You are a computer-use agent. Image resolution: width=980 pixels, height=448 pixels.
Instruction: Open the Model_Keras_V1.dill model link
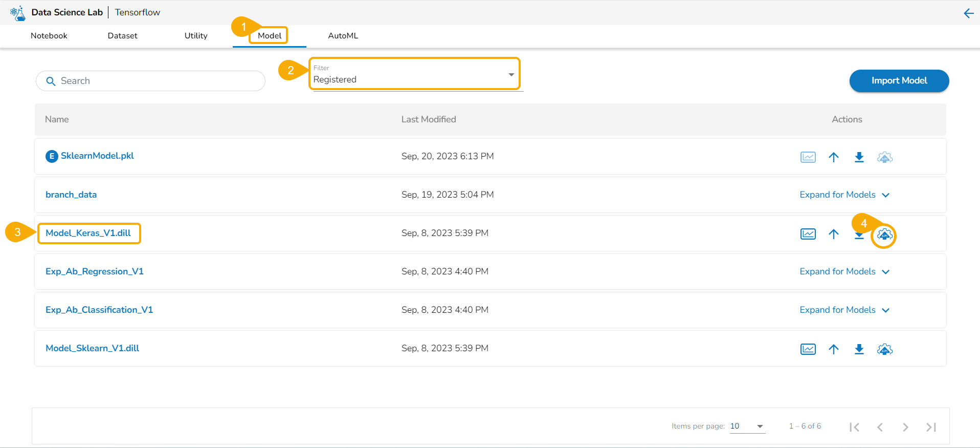coord(88,233)
